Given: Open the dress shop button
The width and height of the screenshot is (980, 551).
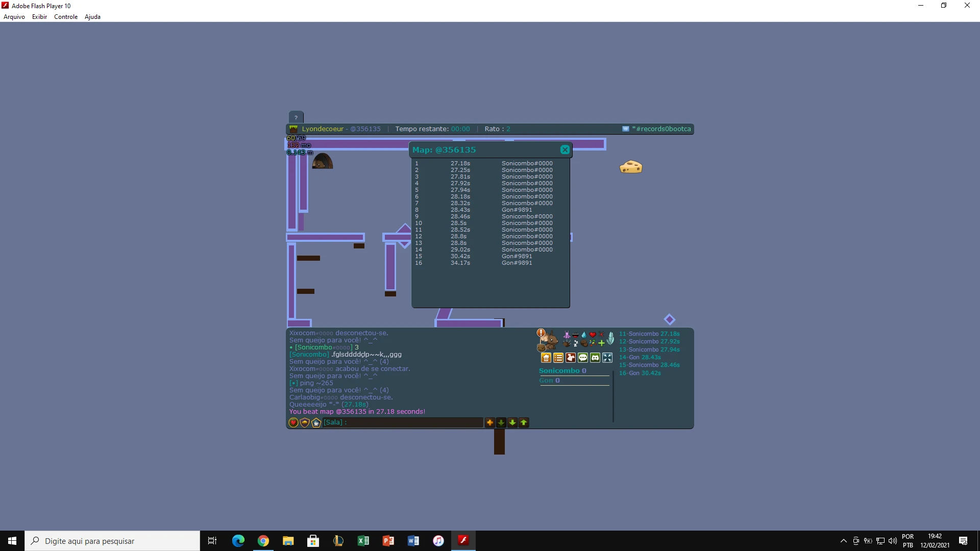Looking at the screenshot, I should [571, 358].
